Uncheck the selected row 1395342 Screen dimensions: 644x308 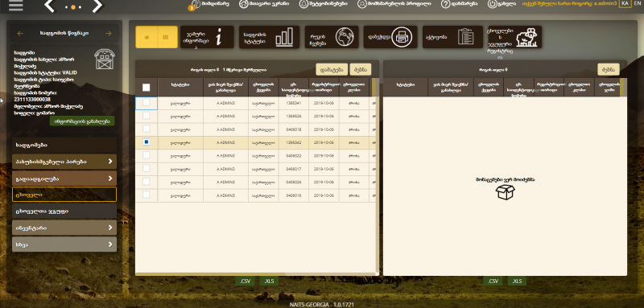147,142
